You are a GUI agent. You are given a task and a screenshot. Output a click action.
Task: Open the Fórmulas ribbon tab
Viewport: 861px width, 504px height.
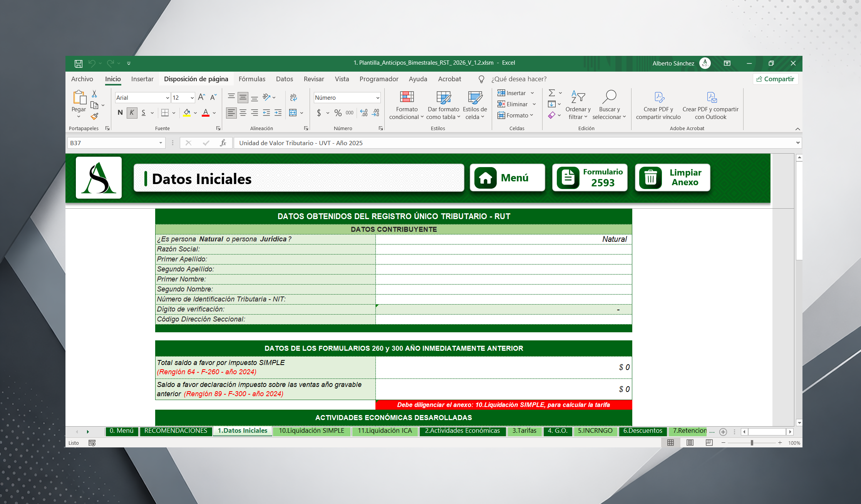(252, 79)
